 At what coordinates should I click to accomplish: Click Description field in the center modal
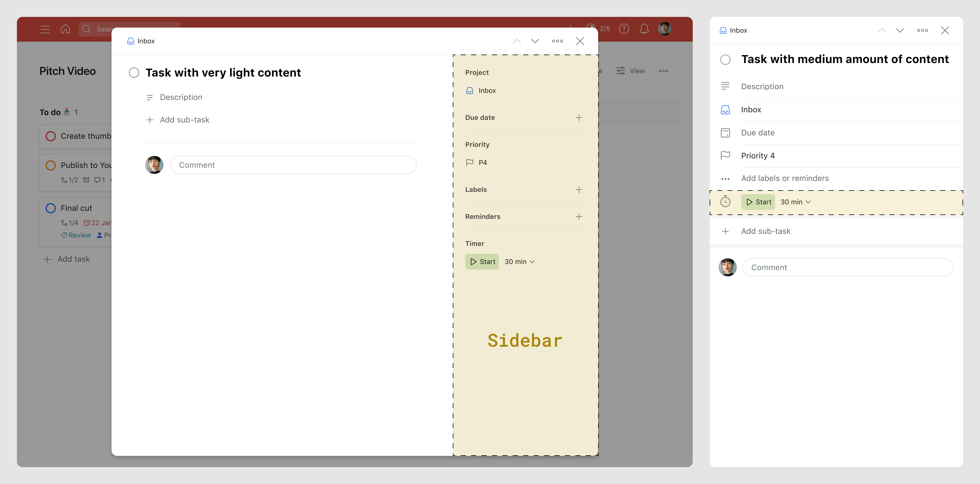point(181,97)
